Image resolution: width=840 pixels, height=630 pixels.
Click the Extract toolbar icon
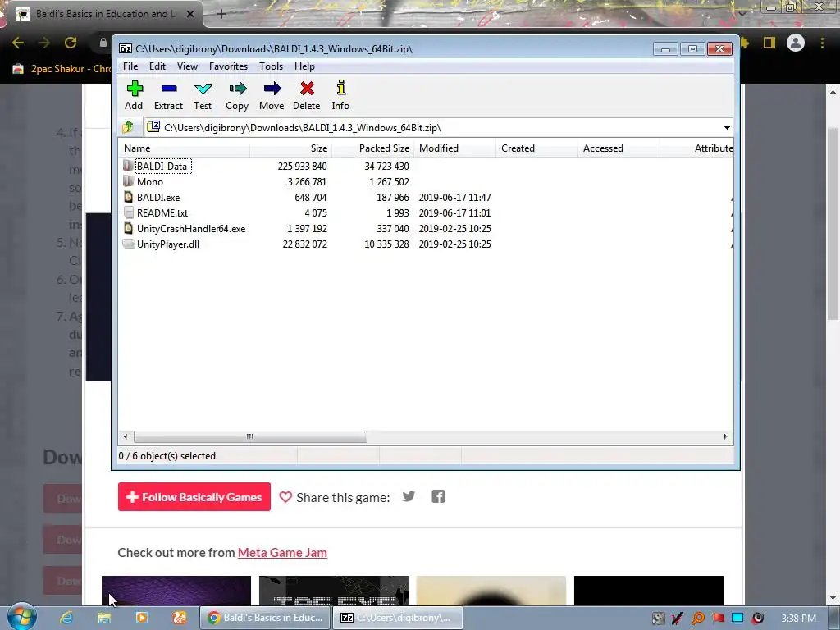[x=169, y=95]
